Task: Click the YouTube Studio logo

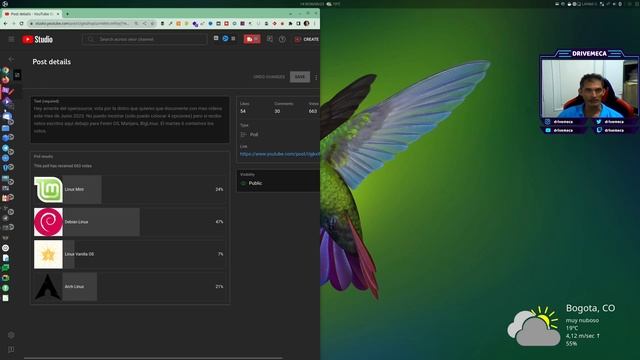Action: [38, 39]
